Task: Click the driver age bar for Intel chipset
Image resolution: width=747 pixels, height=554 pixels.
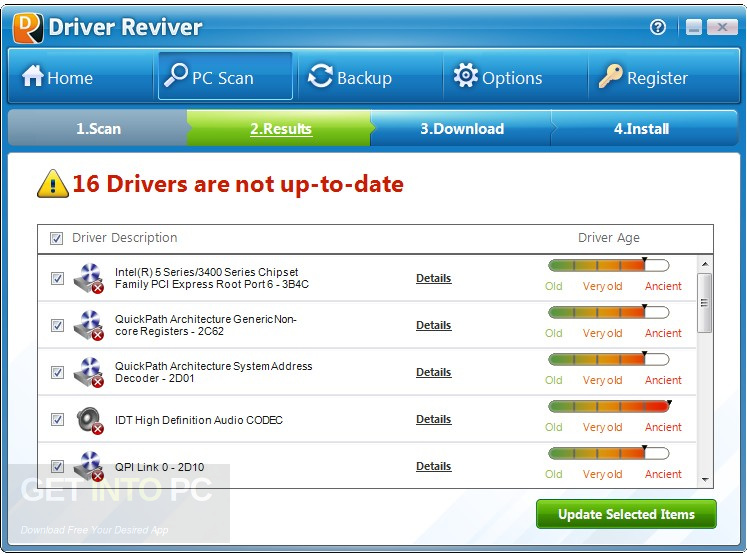Action: tap(609, 265)
